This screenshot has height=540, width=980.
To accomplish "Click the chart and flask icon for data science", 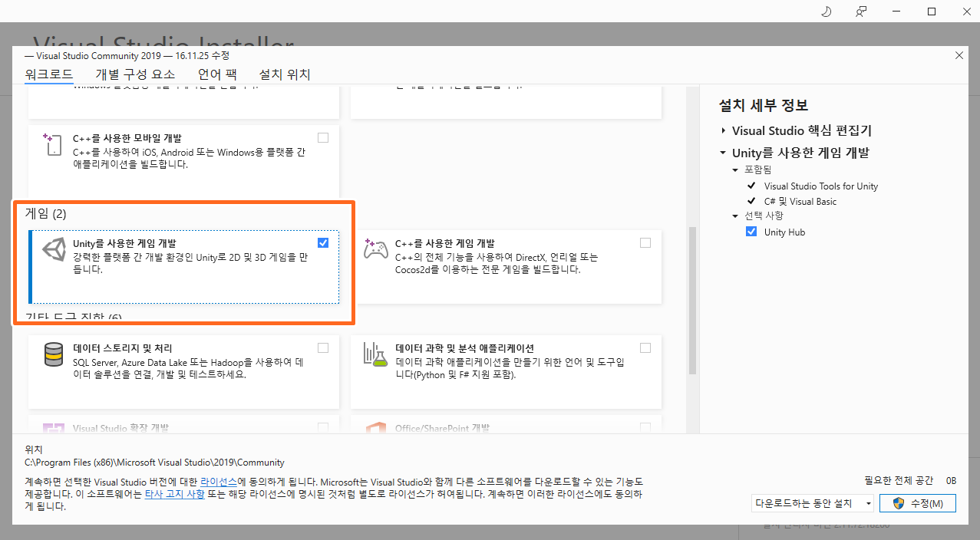I will pyautogui.click(x=376, y=354).
